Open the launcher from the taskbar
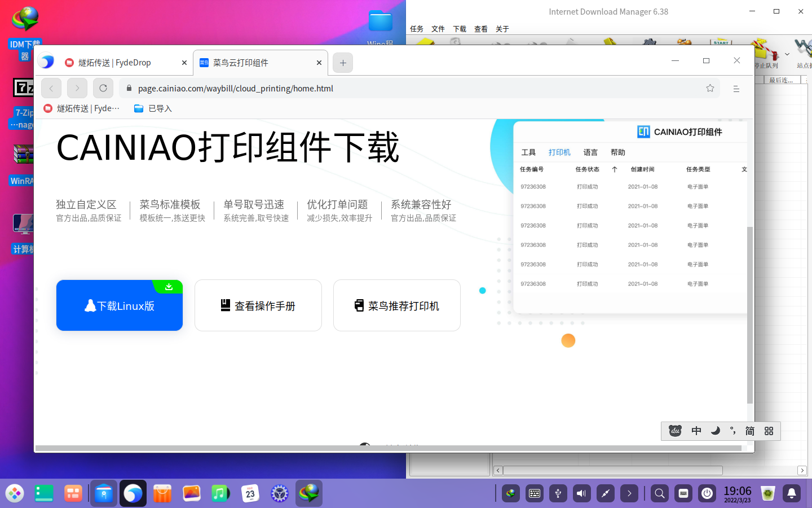This screenshot has height=508, width=812. click(x=15, y=493)
